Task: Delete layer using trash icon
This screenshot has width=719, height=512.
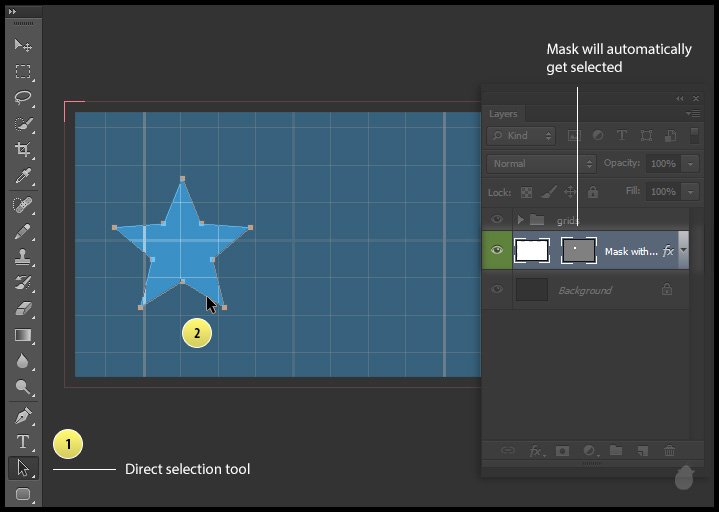Action: 670,451
